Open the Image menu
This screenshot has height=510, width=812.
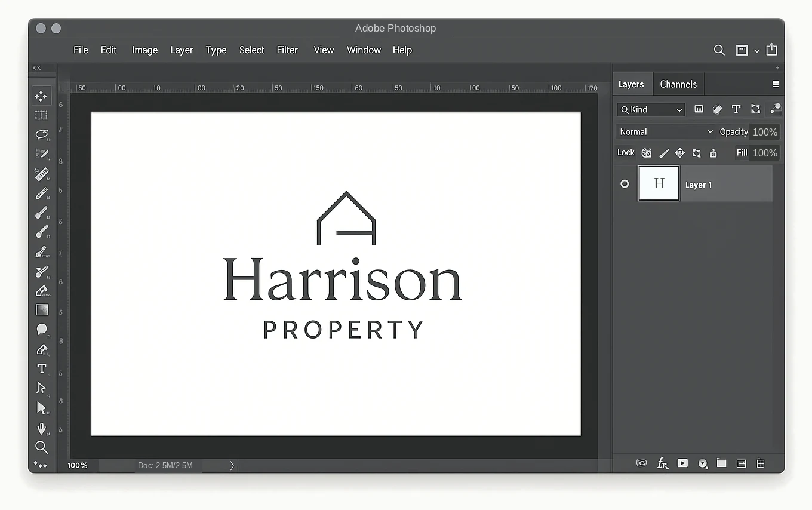(x=144, y=50)
